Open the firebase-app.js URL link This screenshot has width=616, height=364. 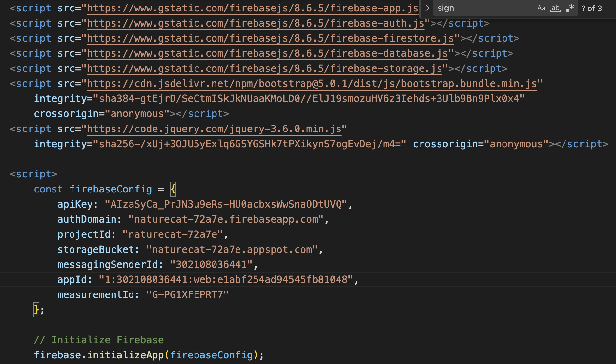[253, 9]
